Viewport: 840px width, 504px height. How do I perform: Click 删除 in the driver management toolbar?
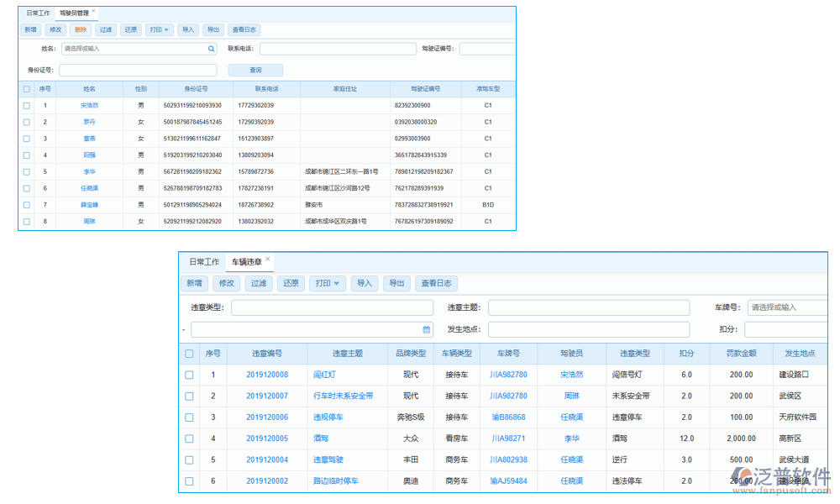[x=81, y=30]
